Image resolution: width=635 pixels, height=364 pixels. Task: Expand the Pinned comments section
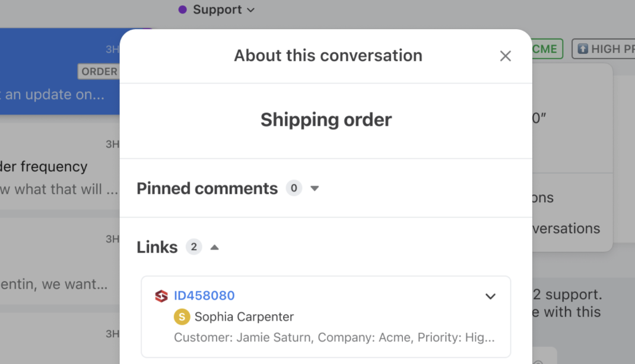(315, 188)
